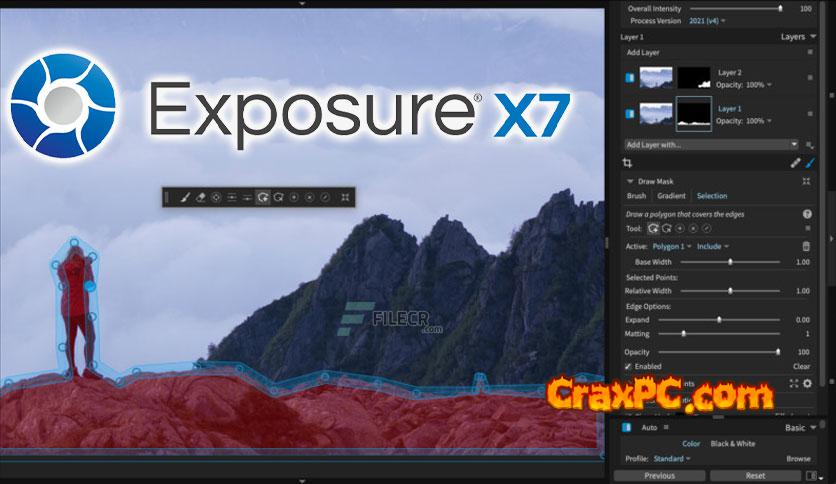Screen dimensions: 836x484
Task: Open the options icon on the Tool row
Action: [808, 228]
